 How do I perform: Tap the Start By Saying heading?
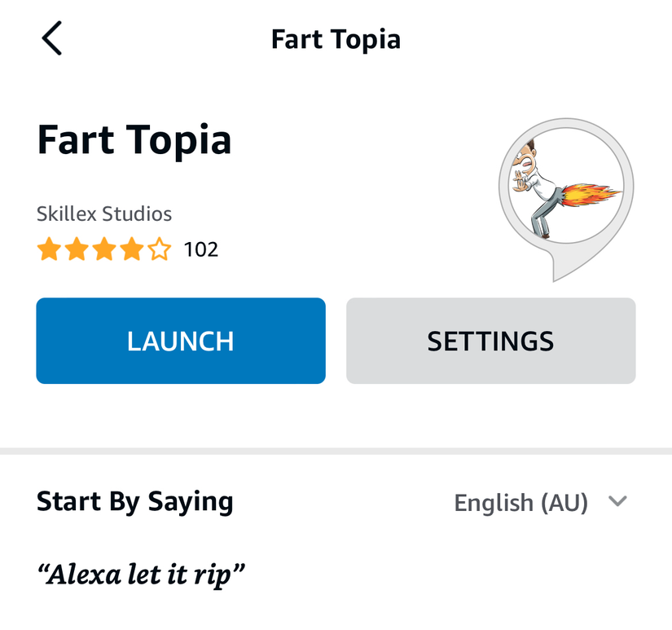(x=134, y=501)
